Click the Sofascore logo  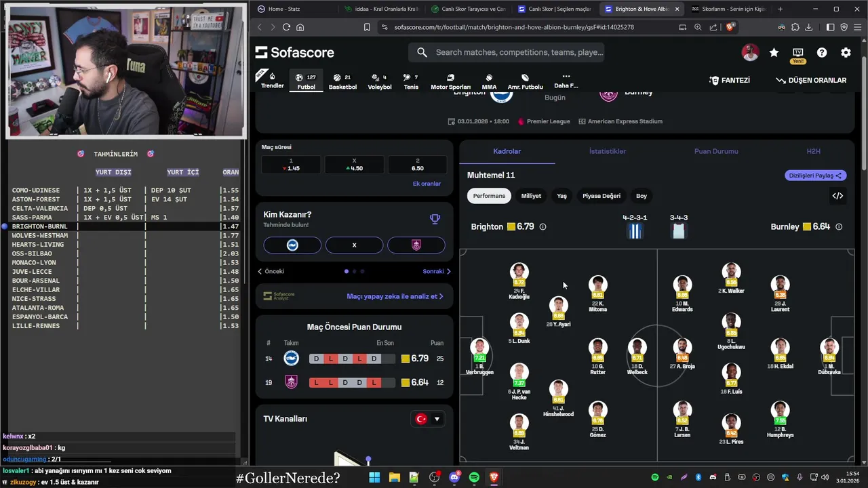[x=295, y=52]
